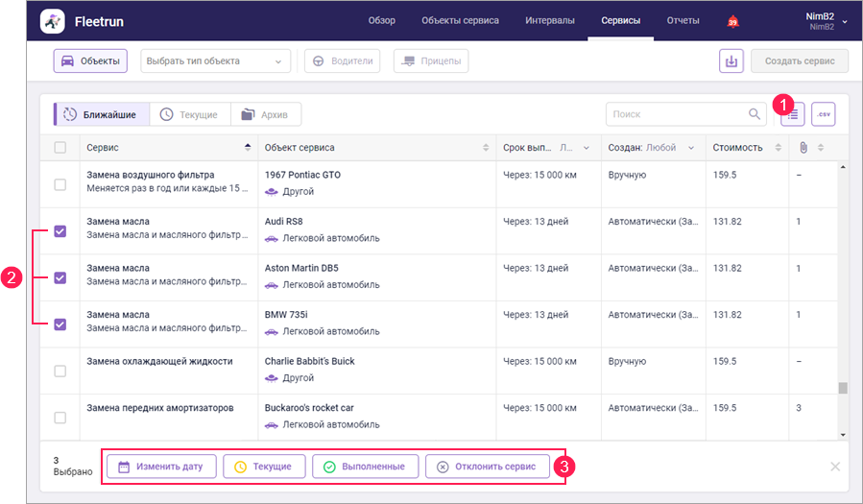Click the Fleetrun logo icon
The height and width of the screenshot is (504, 863).
(x=53, y=21)
